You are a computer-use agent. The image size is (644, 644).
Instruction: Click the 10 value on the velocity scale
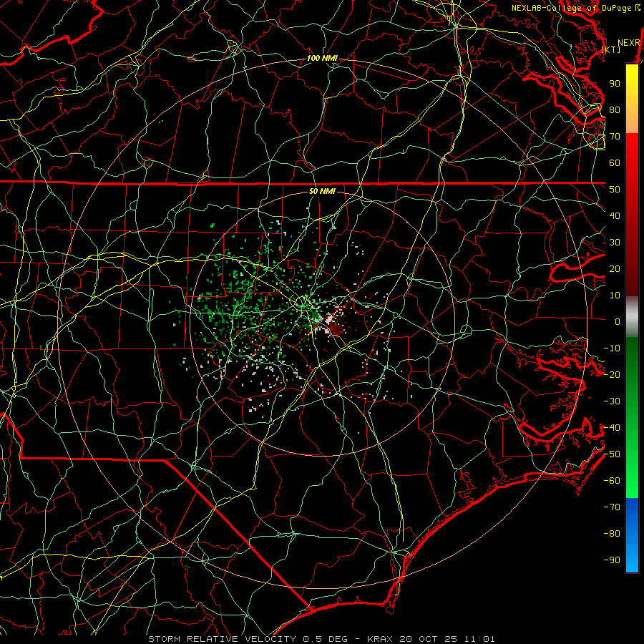[615, 296]
